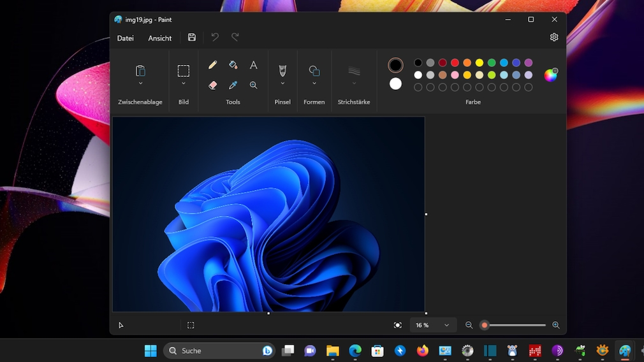644x362 pixels.
Task: Click the Suche taskbar search box
Action: pos(219,351)
